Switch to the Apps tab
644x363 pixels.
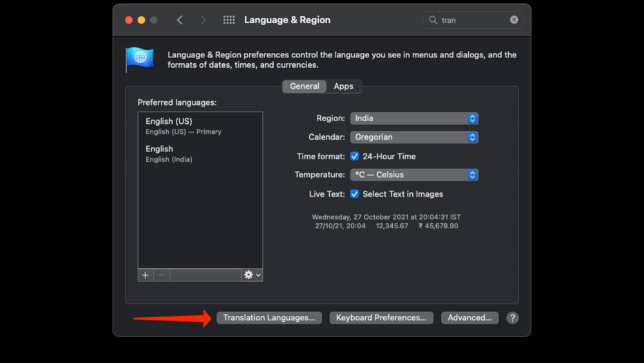pyautogui.click(x=343, y=86)
